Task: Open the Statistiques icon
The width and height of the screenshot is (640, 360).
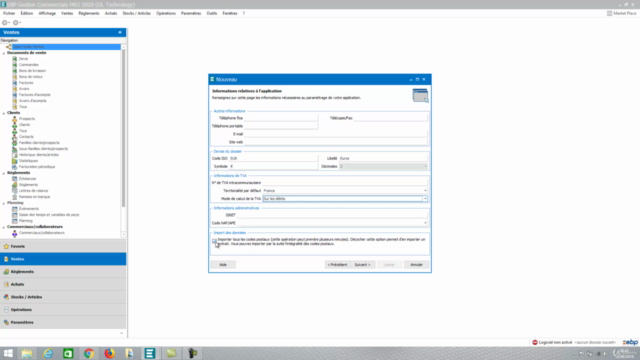Action: click(15, 161)
